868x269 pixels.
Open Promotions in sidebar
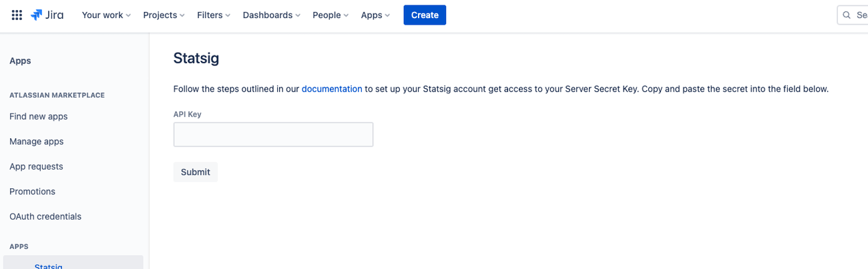(x=32, y=192)
